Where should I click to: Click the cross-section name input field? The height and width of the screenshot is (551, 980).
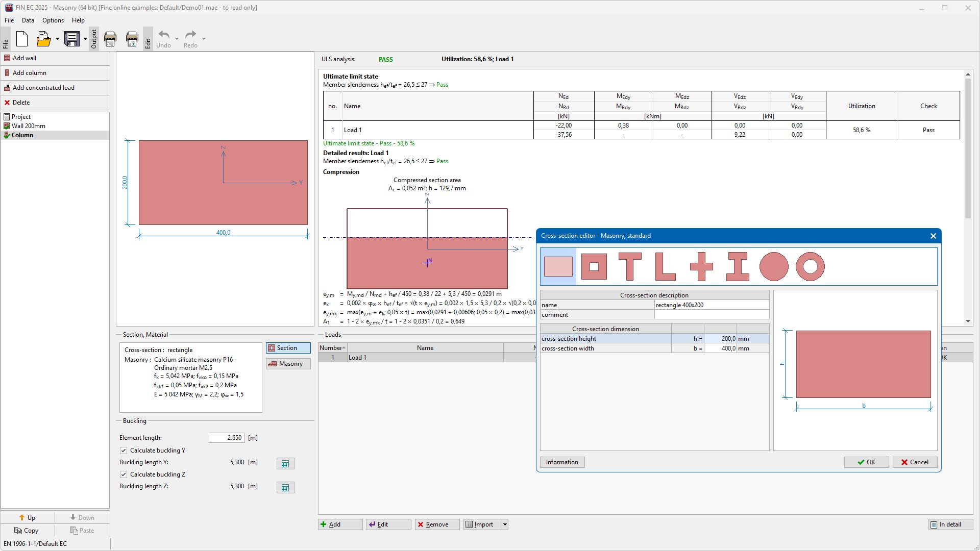[712, 305]
